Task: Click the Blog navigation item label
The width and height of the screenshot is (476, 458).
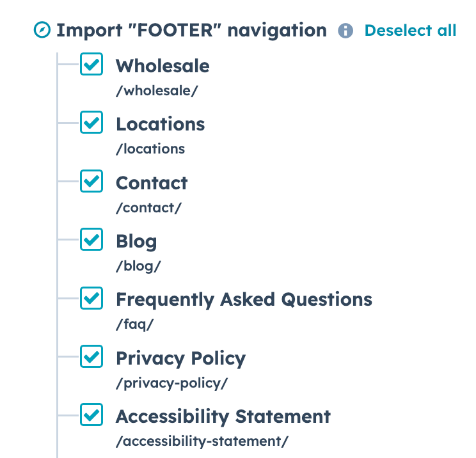Action: tap(136, 241)
